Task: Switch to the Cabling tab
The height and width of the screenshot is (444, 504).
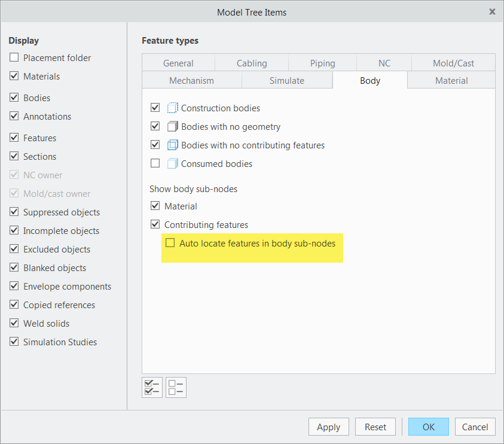Action: pos(251,62)
